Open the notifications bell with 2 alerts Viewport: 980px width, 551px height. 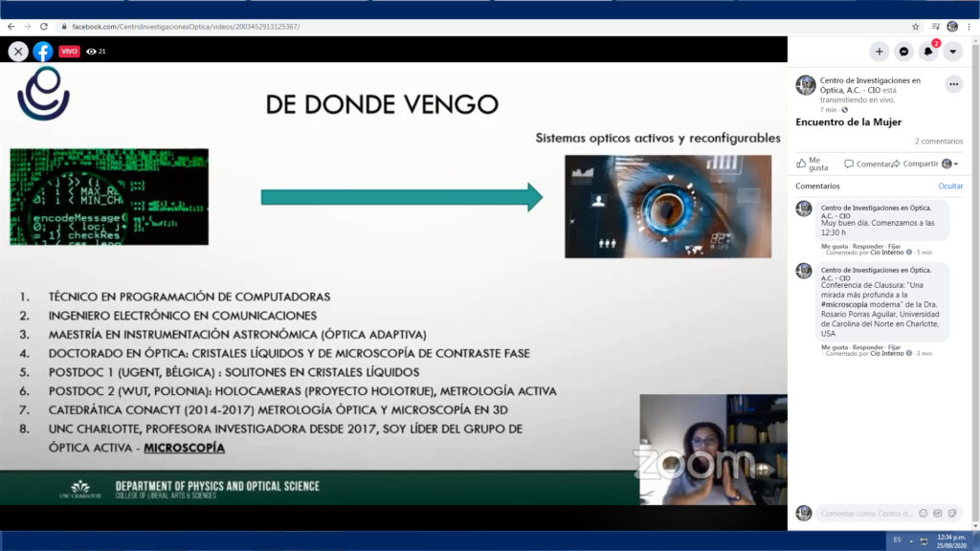927,51
